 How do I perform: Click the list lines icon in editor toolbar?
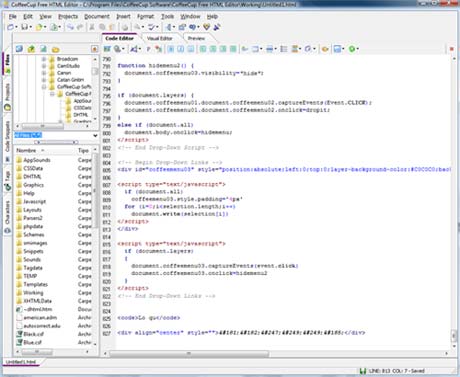click(x=284, y=49)
